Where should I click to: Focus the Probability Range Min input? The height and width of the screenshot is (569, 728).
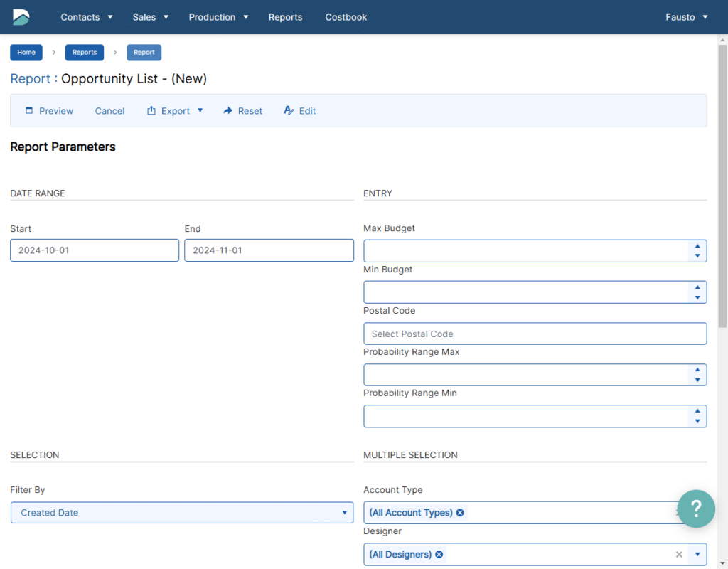[x=526, y=416]
